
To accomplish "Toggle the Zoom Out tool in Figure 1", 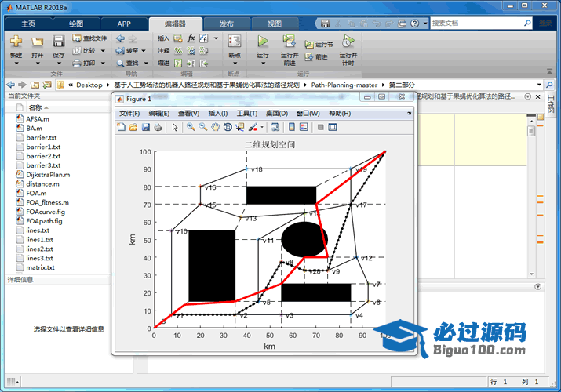I will pos(203,127).
